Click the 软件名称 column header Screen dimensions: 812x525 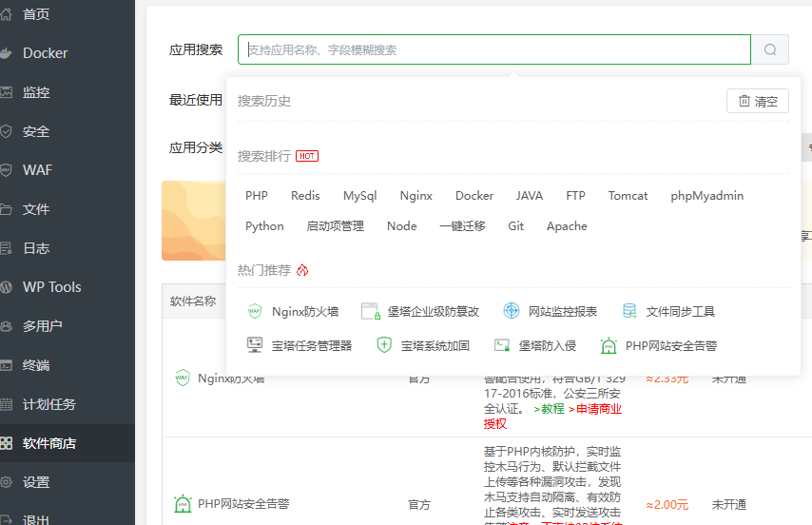point(193,301)
